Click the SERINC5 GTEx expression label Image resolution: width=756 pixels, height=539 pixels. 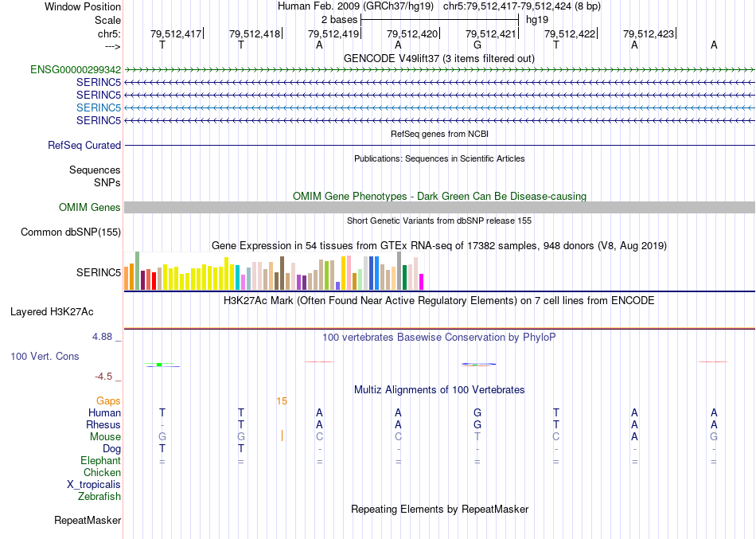click(99, 272)
